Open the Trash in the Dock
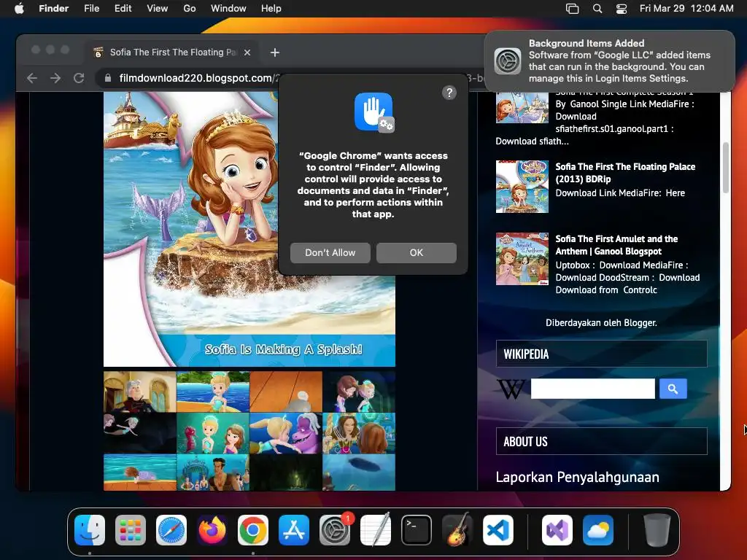This screenshot has height=560, width=747. pos(657,529)
